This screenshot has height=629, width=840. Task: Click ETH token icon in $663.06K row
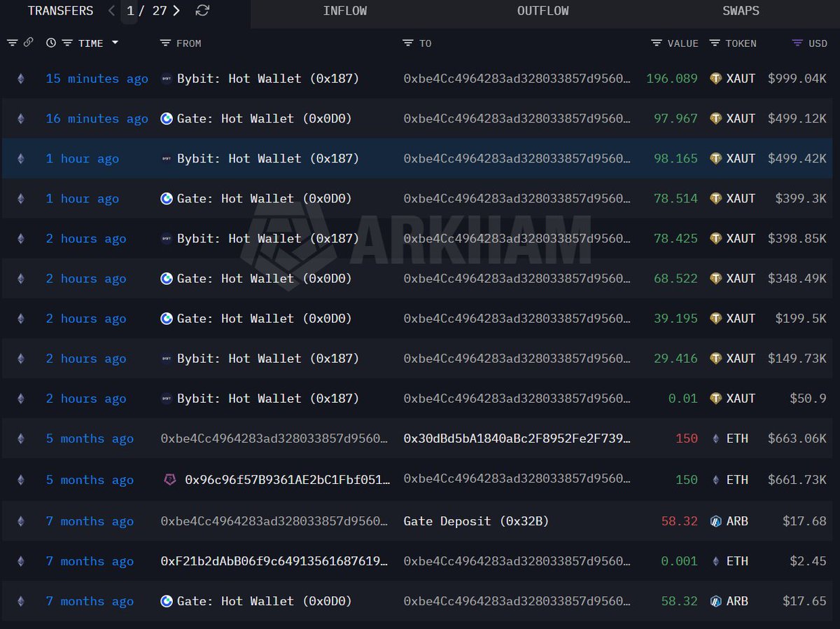point(715,438)
